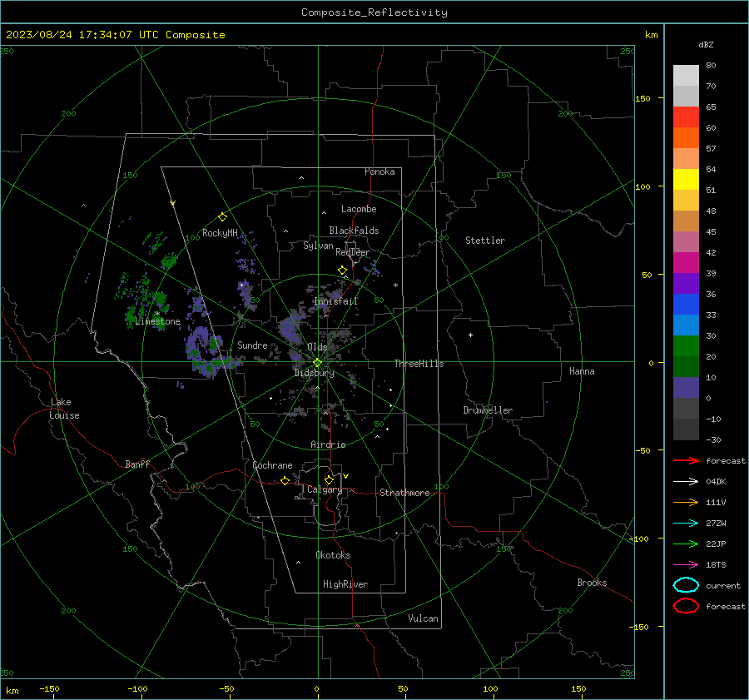Click the Okotoks town label
The height and width of the screenshot is (700, 749).
tap(333, 555)
